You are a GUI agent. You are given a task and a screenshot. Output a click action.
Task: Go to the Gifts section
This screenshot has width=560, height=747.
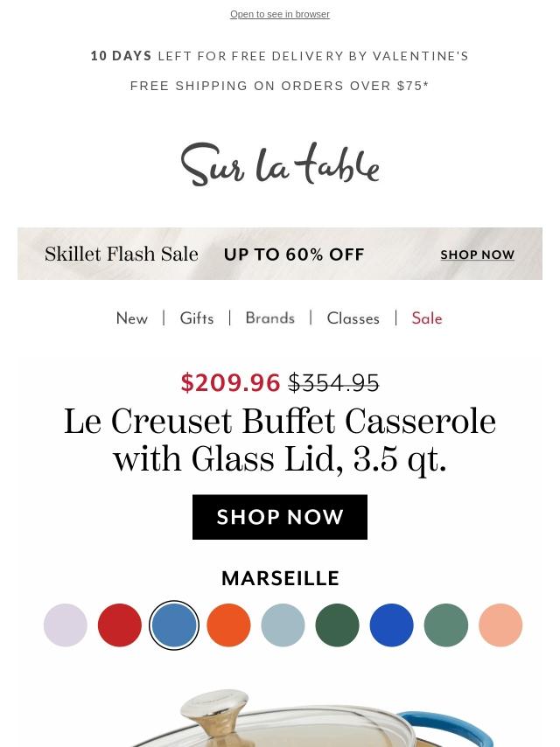pos(197,318)
